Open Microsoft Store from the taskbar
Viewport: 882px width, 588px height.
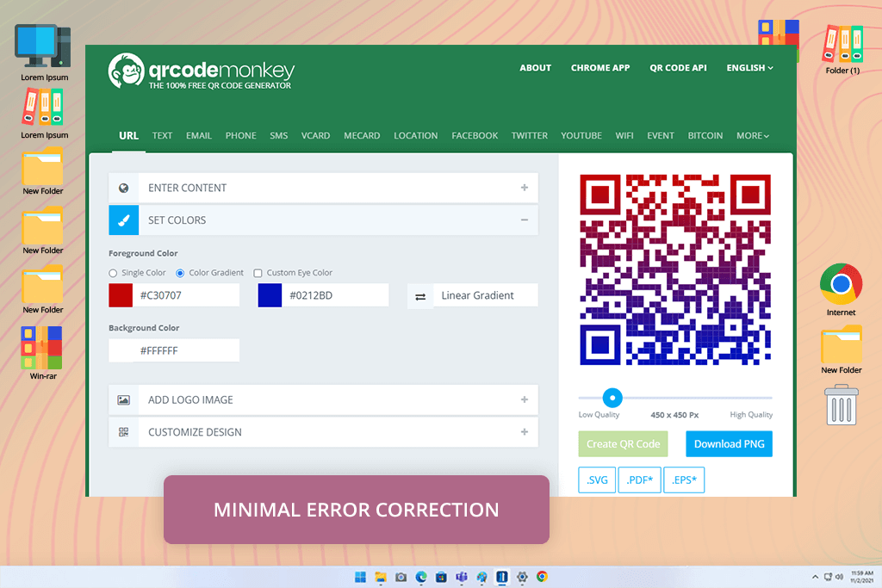pos(442,577)
